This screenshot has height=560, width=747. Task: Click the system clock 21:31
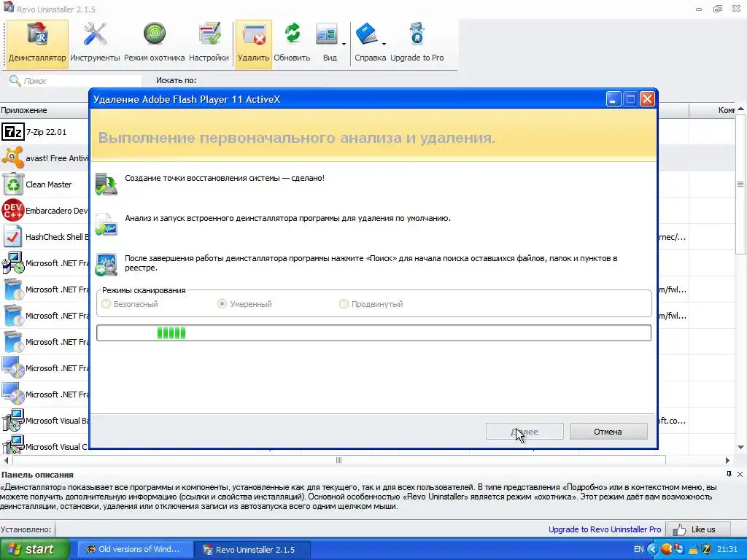coord(727,549)
